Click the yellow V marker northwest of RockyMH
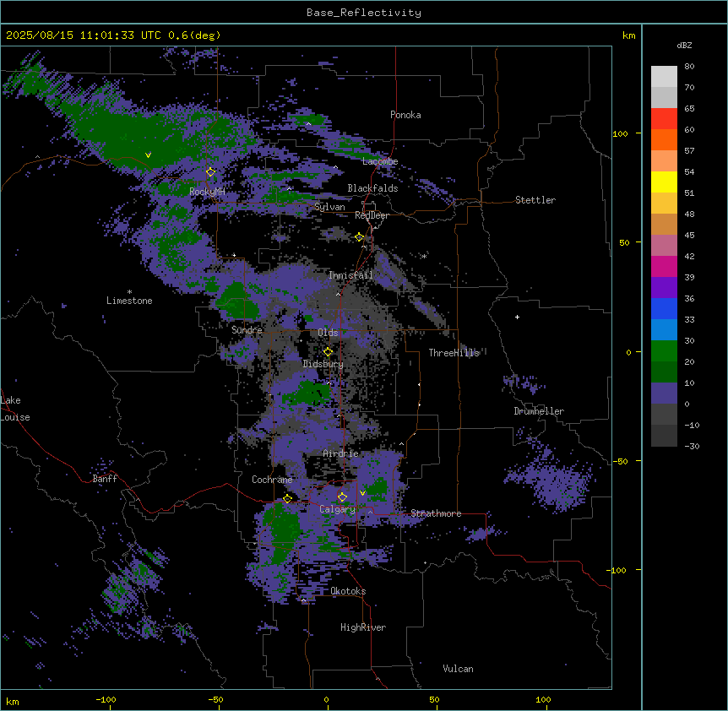 tap(148, 155)
